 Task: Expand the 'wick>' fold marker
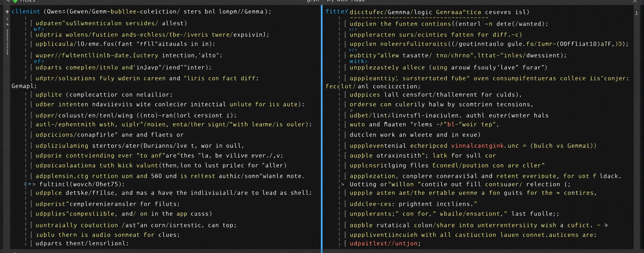[359, 61]
